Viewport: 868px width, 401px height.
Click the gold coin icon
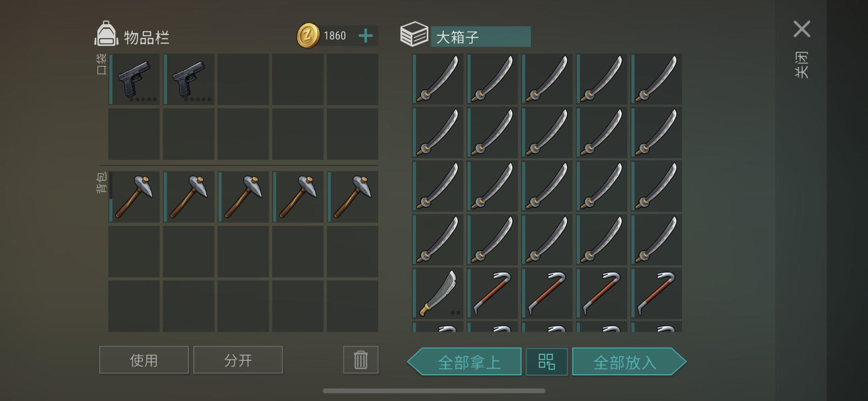click(308, 36)
